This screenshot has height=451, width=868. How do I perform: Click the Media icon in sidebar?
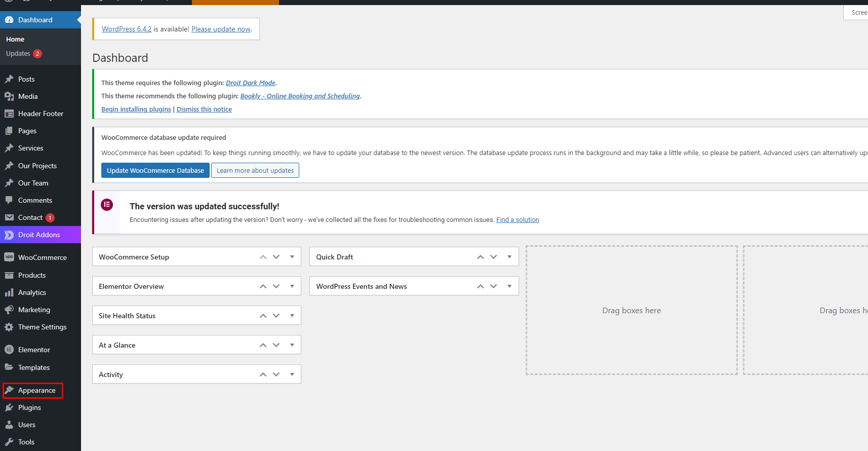coord(9,96)
